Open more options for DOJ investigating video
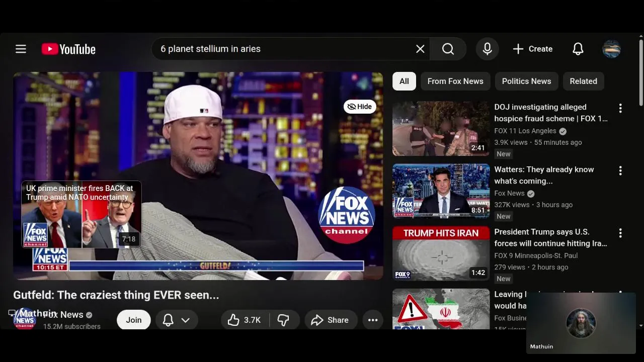 coord(620,108)
